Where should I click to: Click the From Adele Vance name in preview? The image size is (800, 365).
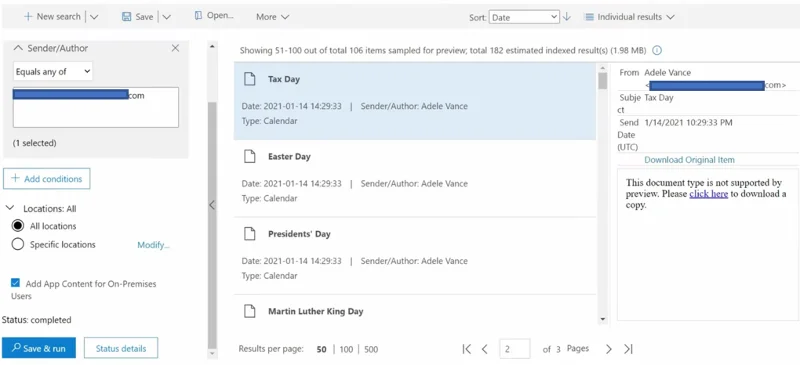tap(667, 72)
